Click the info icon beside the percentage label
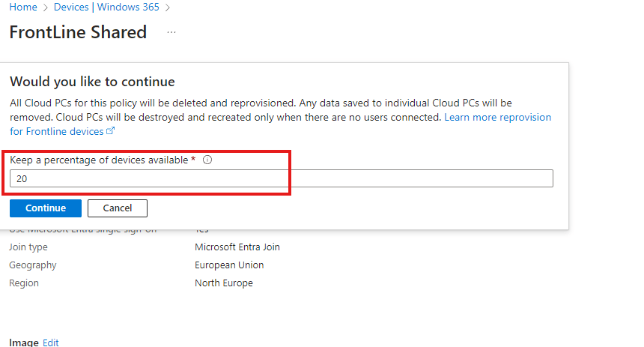The image size is (644, 347). click(207, 160)
